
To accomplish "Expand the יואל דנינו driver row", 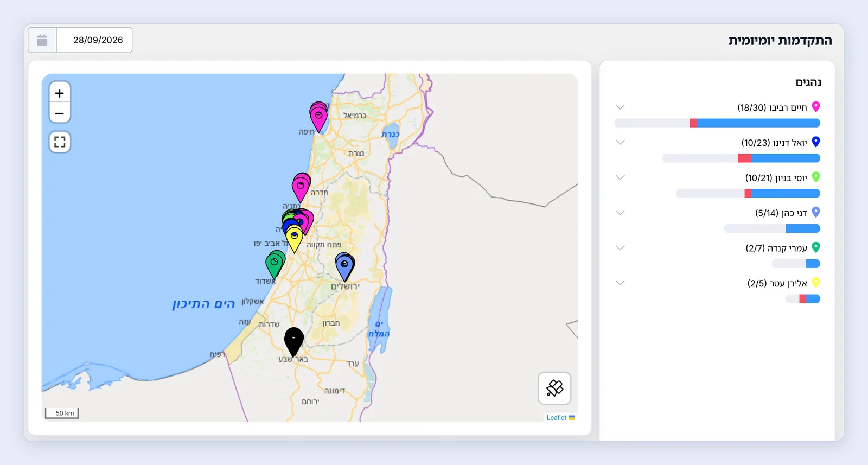I will click(621, 143).
